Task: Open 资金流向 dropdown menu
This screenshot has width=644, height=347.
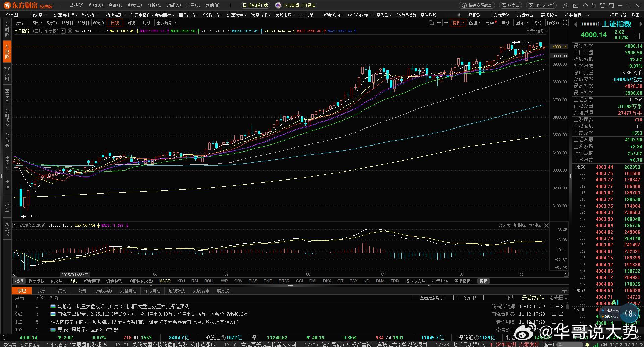Action: [333, 15]
